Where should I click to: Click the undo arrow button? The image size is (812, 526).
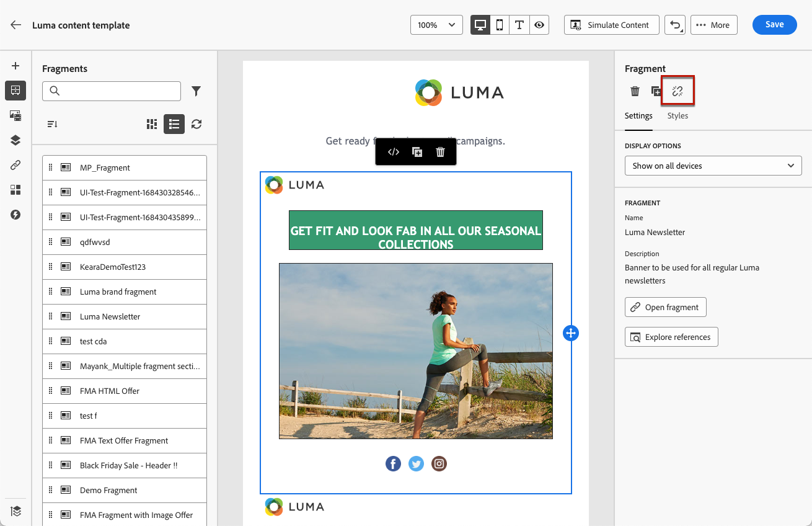pyautogui.click(x=675, y=25)
